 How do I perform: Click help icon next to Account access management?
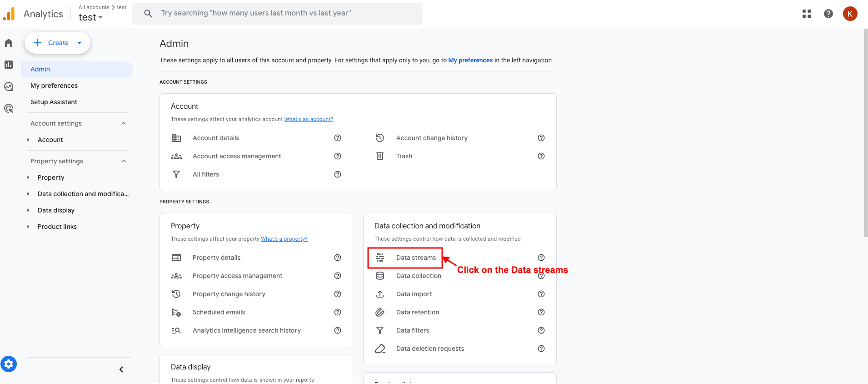(x=338, y=156)
